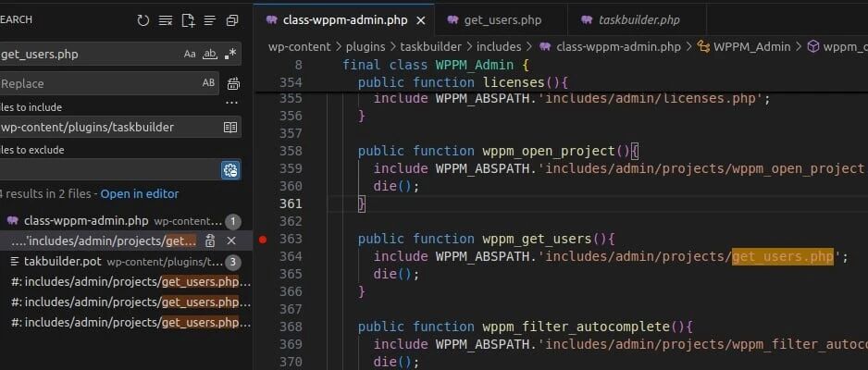The width and height of the screenshot is (868, 370).
Task: Click PHP icon beside class-wppm-admin.php result
Action: (13, 221)
